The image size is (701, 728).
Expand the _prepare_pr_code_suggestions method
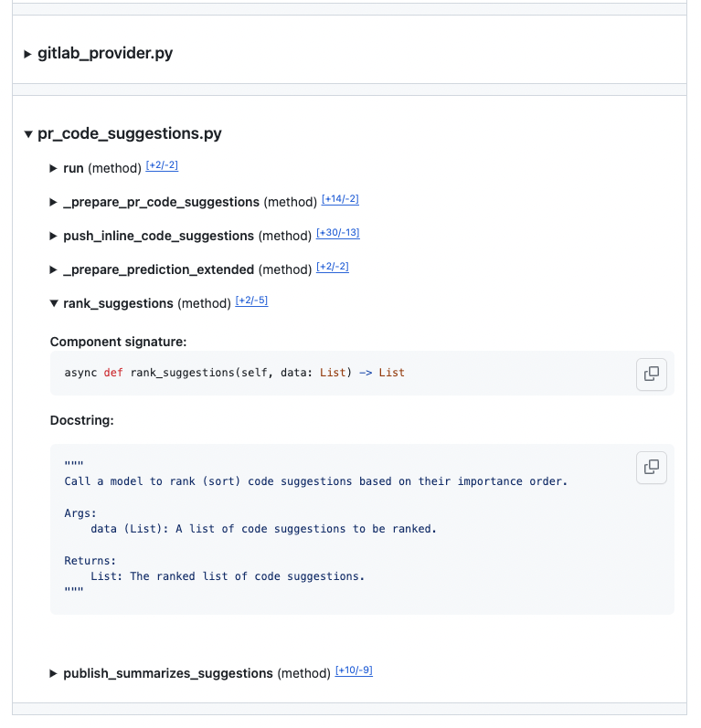click(54, 202)
